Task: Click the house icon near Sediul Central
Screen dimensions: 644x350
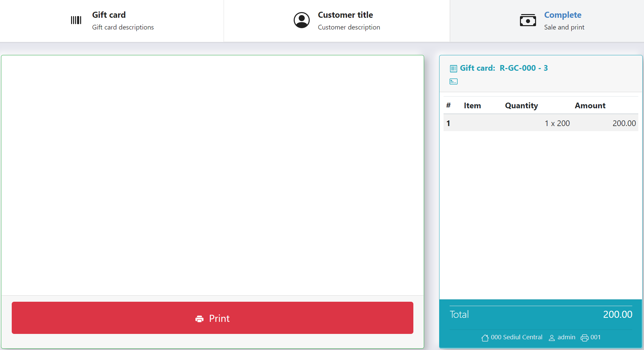Action: [x=485, y=338]
